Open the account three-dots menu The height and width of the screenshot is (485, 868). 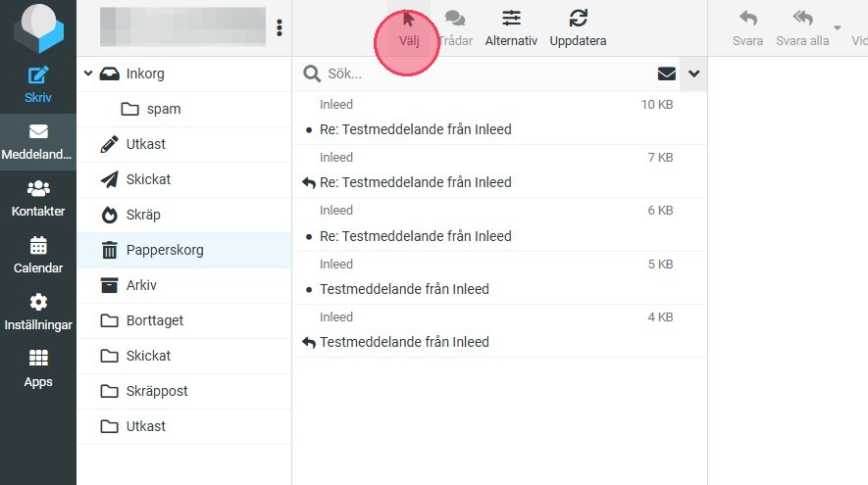point(280,27)
